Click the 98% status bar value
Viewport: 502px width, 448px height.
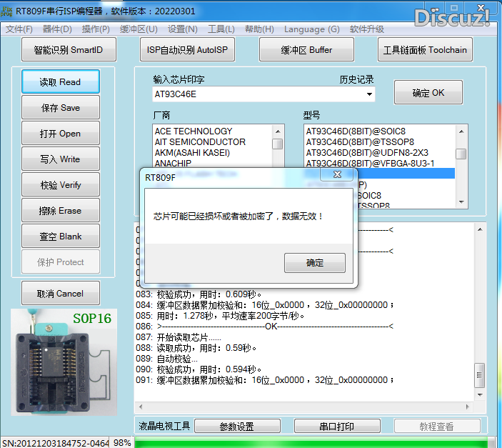click(x=122, y=443)
